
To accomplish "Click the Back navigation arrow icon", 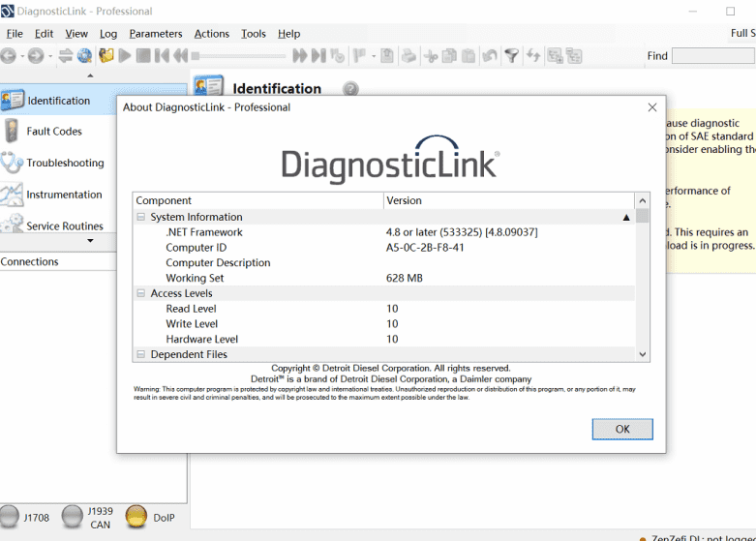I will pyautogui.click(x=8, y=56).
